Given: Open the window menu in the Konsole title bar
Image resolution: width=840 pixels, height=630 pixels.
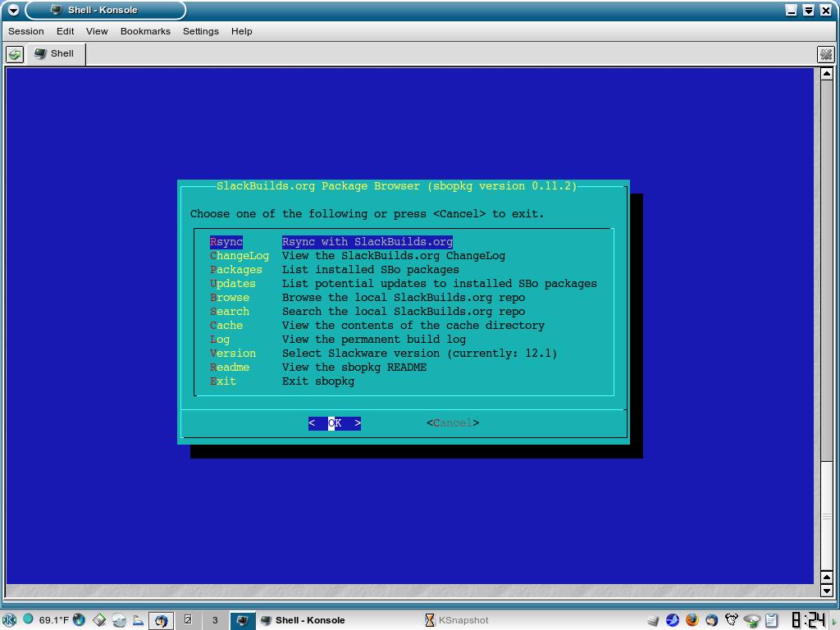Looking at the screenshot, I should point(13,10).
